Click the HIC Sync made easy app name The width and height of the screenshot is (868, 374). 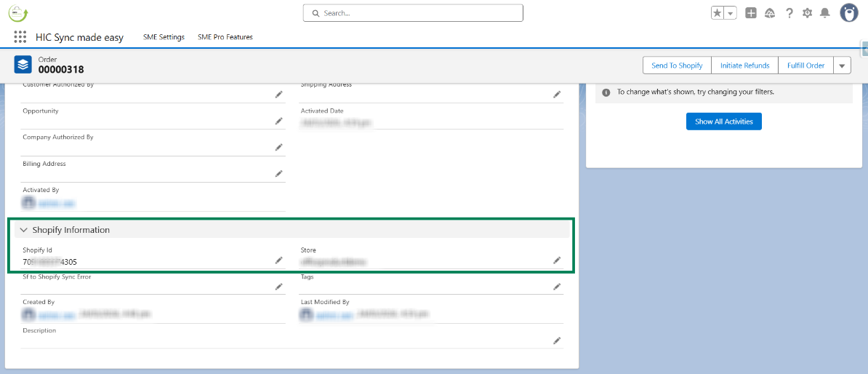[80, 37]
